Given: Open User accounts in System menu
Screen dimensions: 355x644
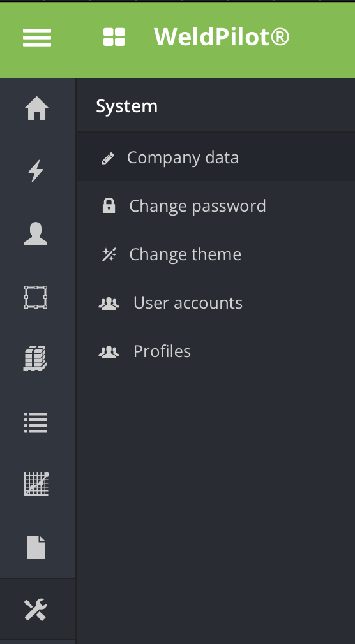Looking at the screenshot, I should click(216, 303).
